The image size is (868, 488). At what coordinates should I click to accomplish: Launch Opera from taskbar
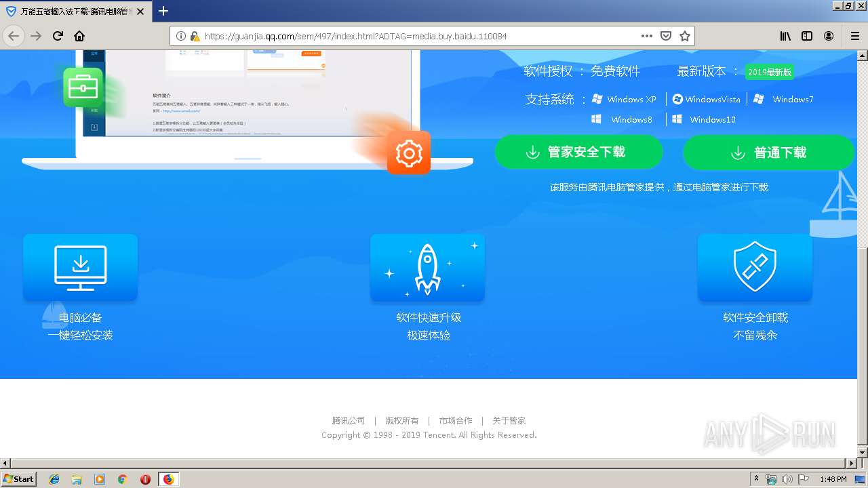click(x=145, y=479)
